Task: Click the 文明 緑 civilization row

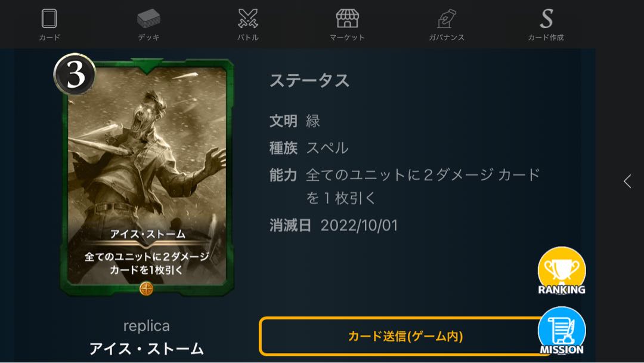Action: (295, 121)
